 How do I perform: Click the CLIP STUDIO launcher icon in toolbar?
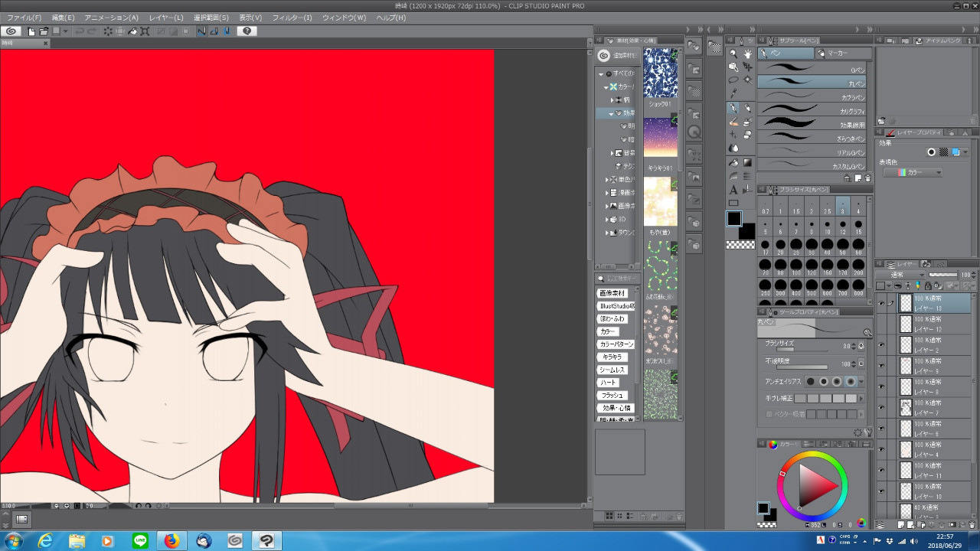[11, 31]
